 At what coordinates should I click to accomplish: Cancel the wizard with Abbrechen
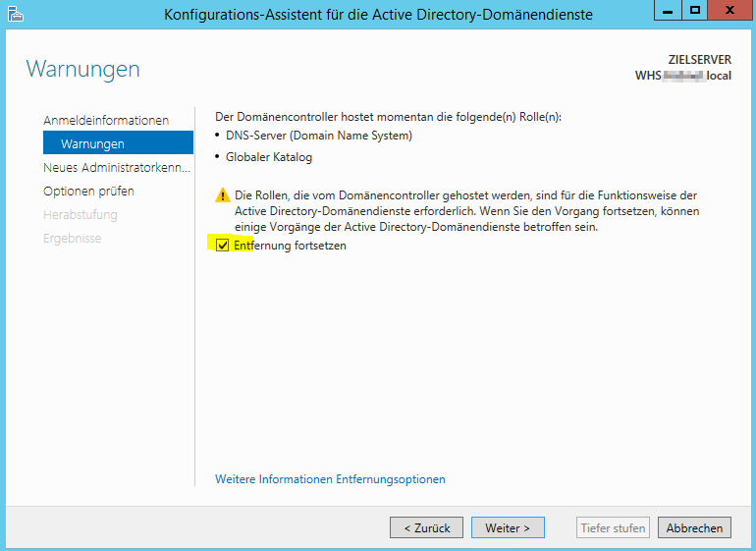click(694, 527)
